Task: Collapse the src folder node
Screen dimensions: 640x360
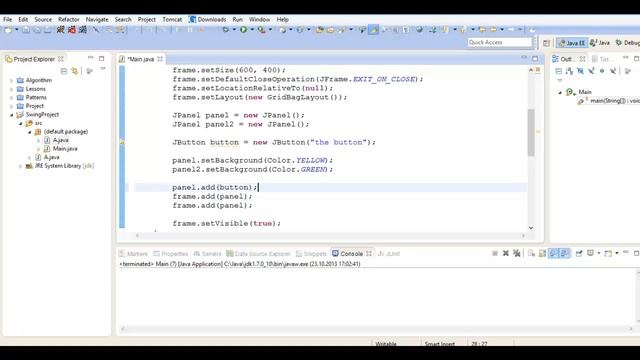Action: tap(20, 123)
